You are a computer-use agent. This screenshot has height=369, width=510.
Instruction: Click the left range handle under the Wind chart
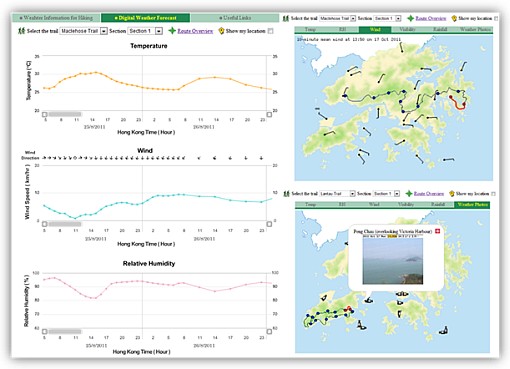[x=45, y=224]
